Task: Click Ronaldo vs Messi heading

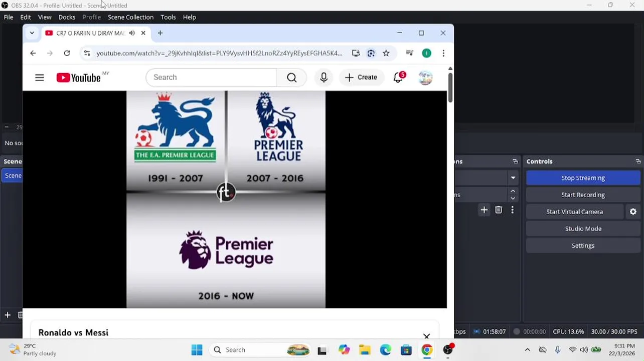Action: [73, 332]
